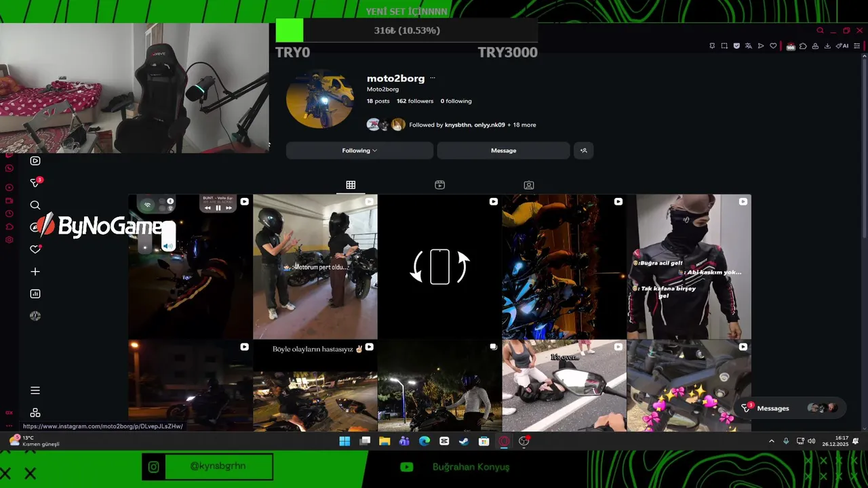Open the Windows Start menu
This screenshot has width=868, height=488.
[344, 441]
